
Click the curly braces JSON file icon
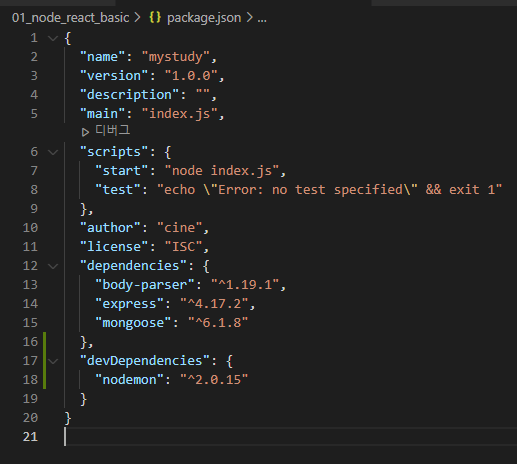(155, 17)
